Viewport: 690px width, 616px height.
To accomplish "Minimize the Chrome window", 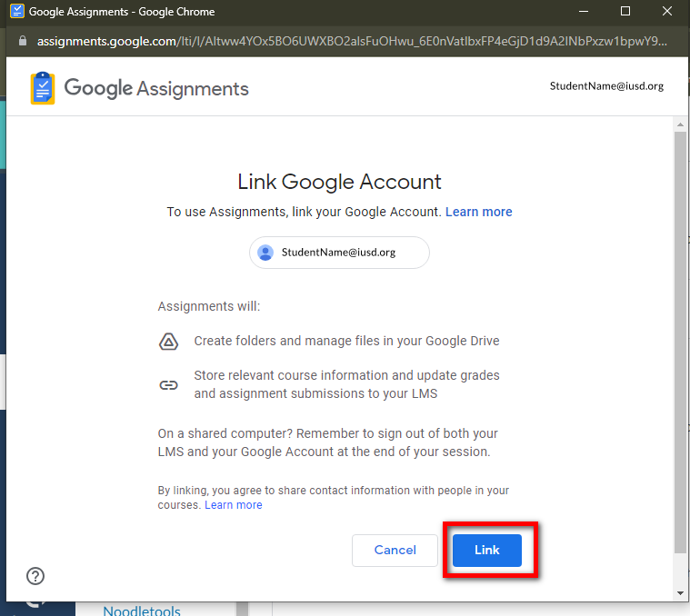I will 584,12.
